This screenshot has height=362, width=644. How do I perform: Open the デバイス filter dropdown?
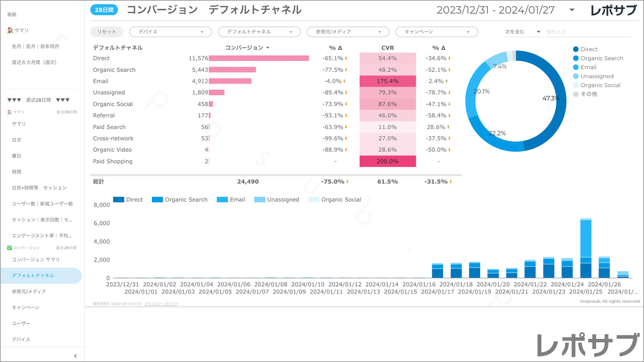pyautogui.click(x=171, y=32)
